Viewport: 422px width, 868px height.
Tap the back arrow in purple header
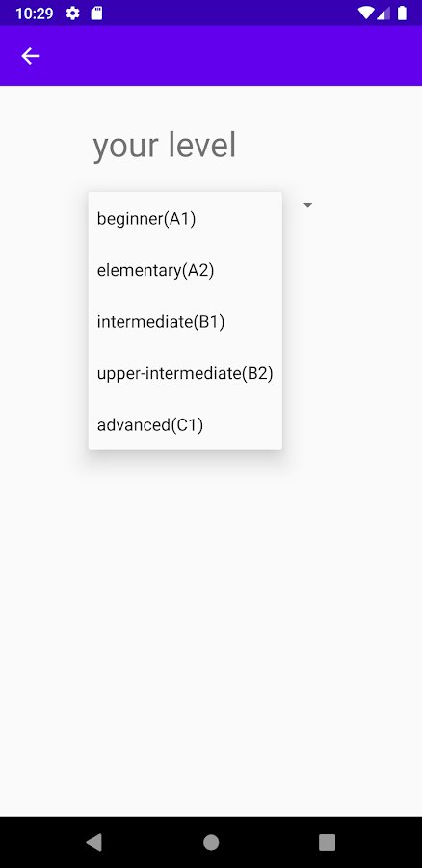(x=30, y=56)
